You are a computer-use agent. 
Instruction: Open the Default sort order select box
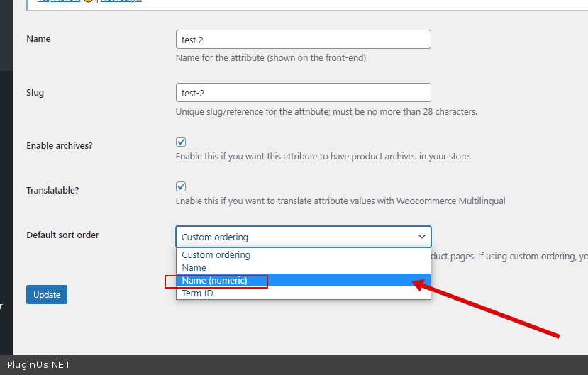click(303, 237)
